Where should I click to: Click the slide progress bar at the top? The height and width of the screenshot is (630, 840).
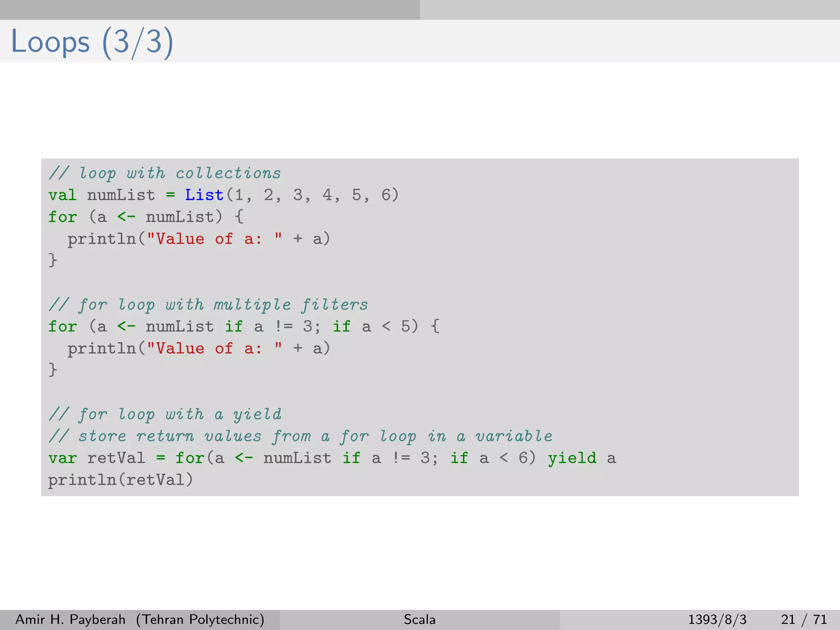click(x=420, y=10)
